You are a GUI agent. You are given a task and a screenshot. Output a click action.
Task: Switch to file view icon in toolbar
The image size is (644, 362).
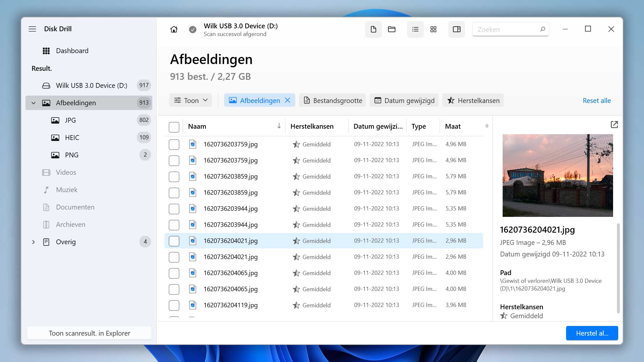point(374,29)
